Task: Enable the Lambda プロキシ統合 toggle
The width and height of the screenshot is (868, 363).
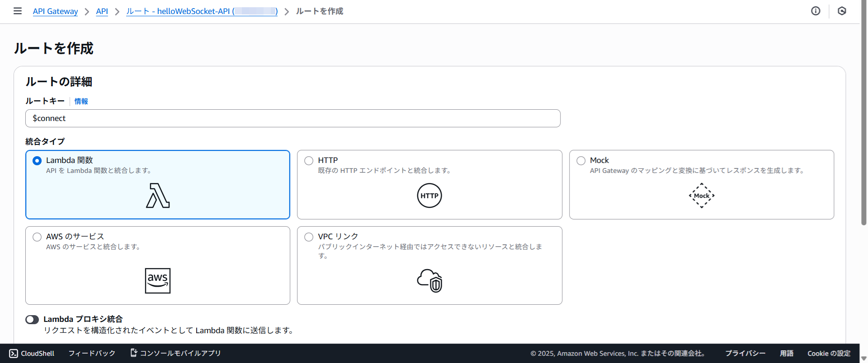Action: point(32,320)
